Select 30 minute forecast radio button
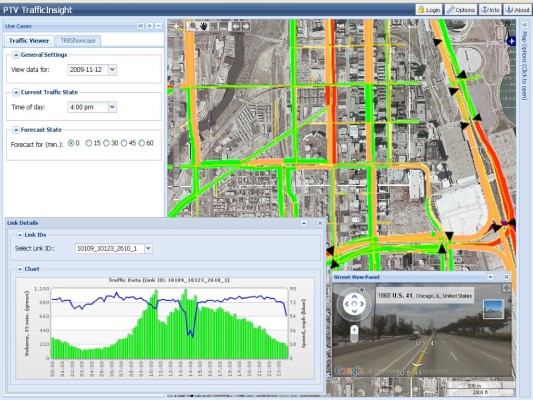Image resolution: width=533 pixels, height=400 pixels. 106,143
